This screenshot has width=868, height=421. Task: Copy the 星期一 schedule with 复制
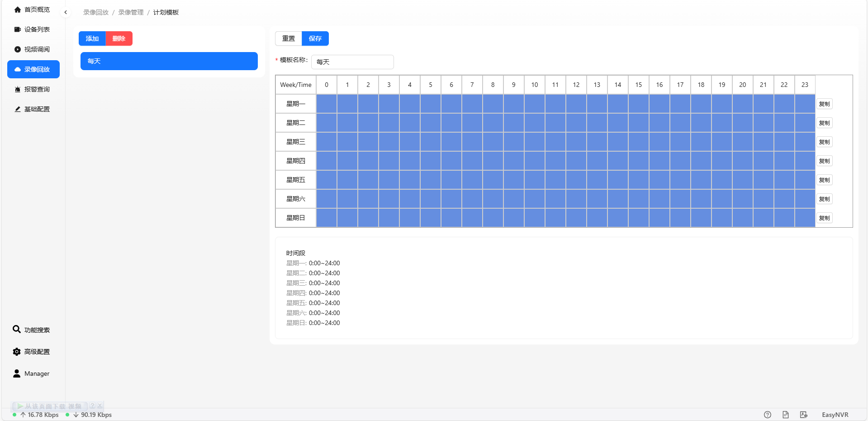click(x=825, y=104)
